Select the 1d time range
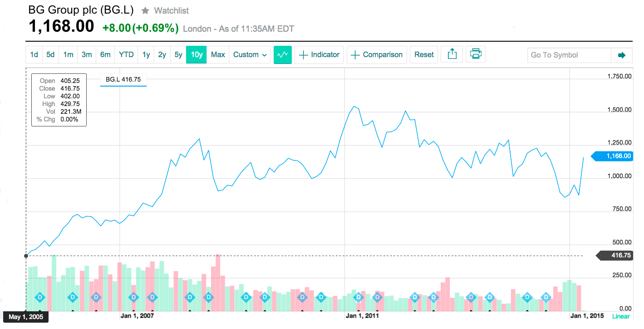Image resolution: width=644 pixels, height=329 pixels. (x=34, y=55)
